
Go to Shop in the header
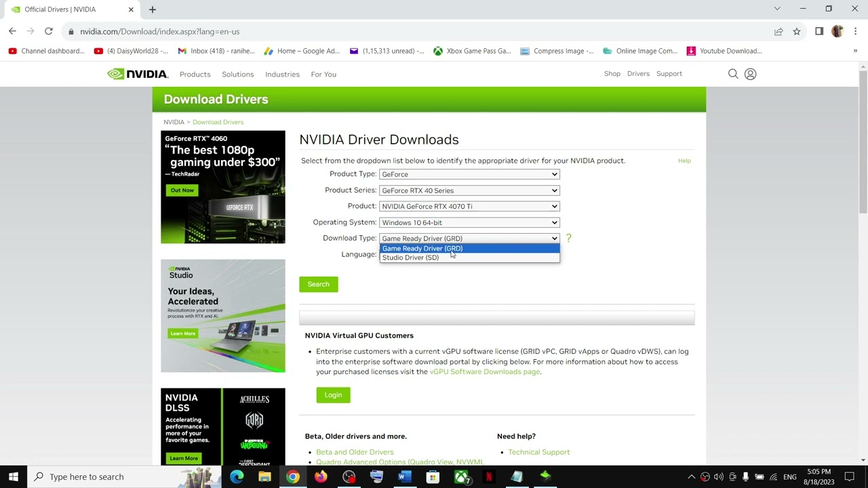(x=612, y=73)
